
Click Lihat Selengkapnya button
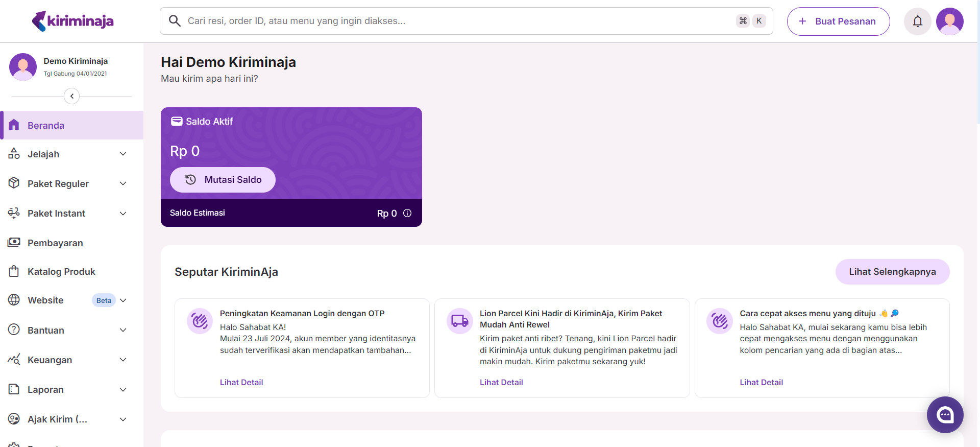(892, 272)
